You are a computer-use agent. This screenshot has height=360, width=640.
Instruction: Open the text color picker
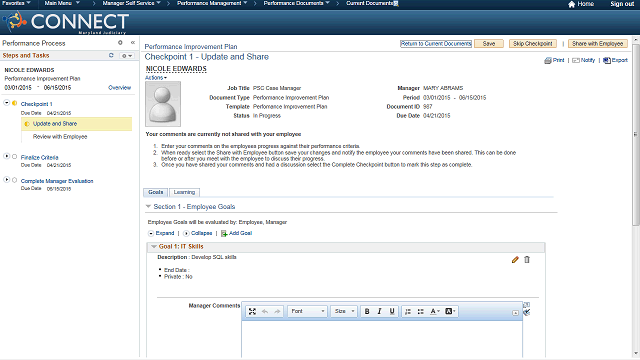coord(435,311)
